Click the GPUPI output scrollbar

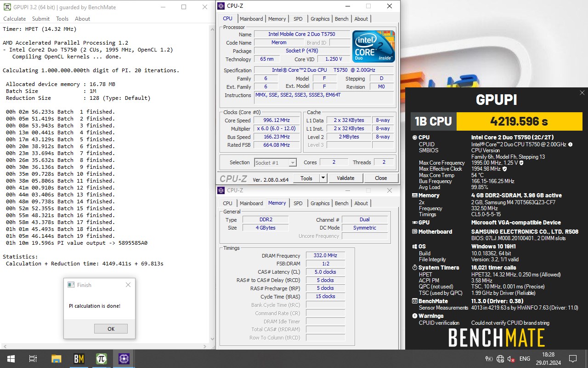coord(212,184)
